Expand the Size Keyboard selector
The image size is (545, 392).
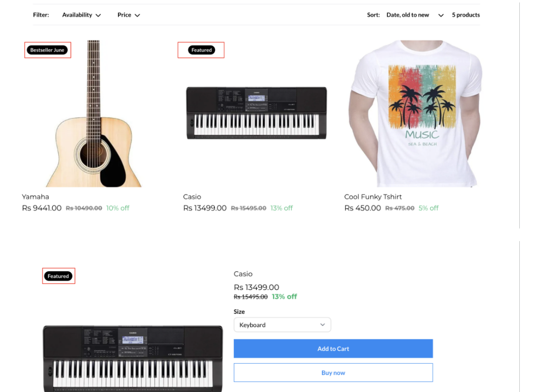pos(282,325)
